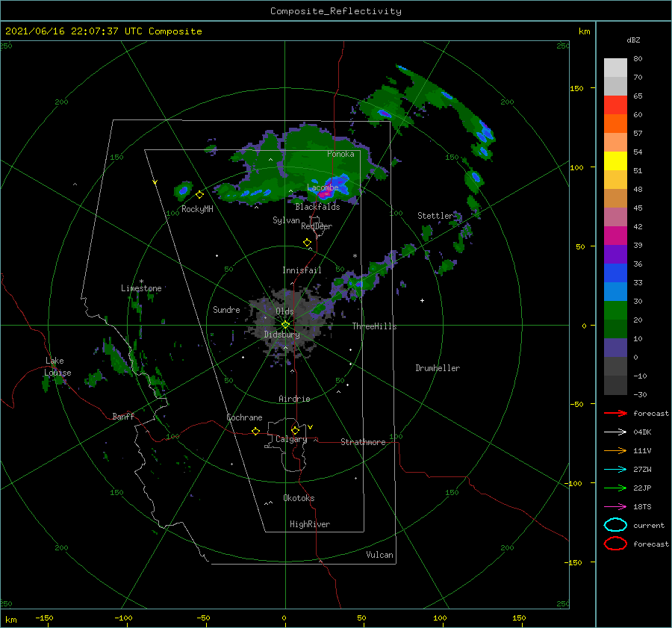Click the Lake Louise label
The width and height of the screenshot is (672, 628).
[57, 367]
